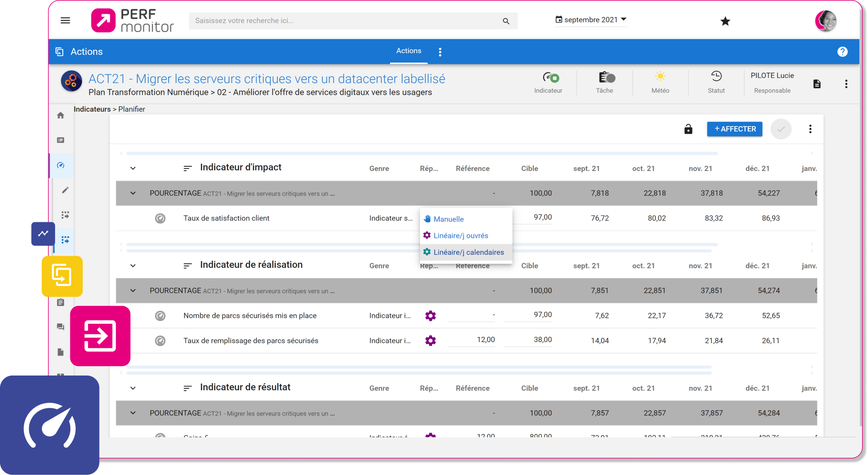868x475 pixels.
Task: Click the Indicateur status icon
Action: tap(551, 77)
